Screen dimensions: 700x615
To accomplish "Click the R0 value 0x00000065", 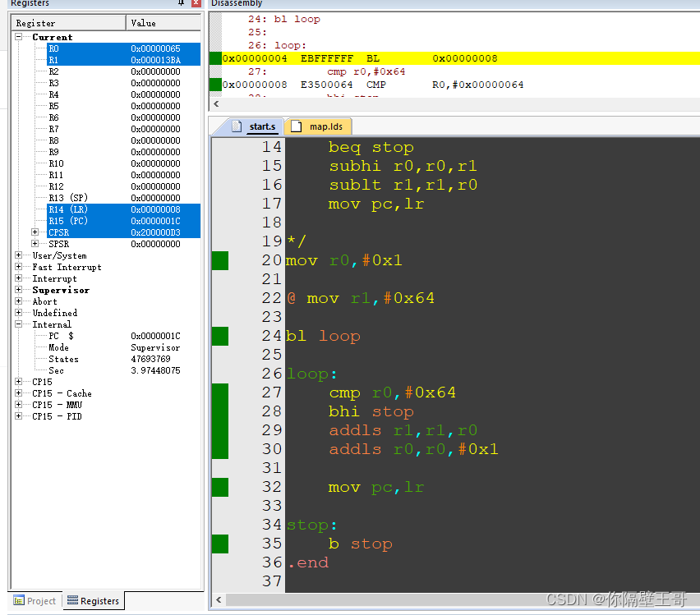I will tap(155, 48).
